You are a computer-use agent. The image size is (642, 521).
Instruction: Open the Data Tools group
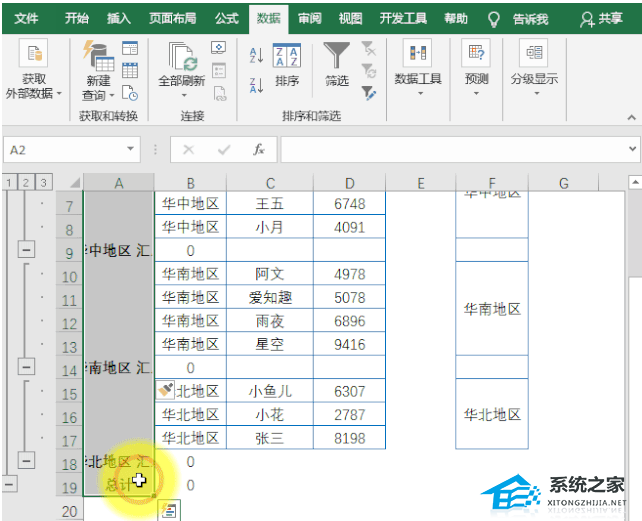tap(418, 68)
